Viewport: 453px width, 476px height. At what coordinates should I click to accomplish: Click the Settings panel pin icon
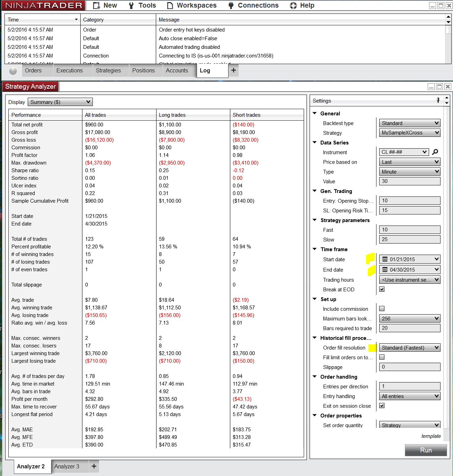(438, 100)
